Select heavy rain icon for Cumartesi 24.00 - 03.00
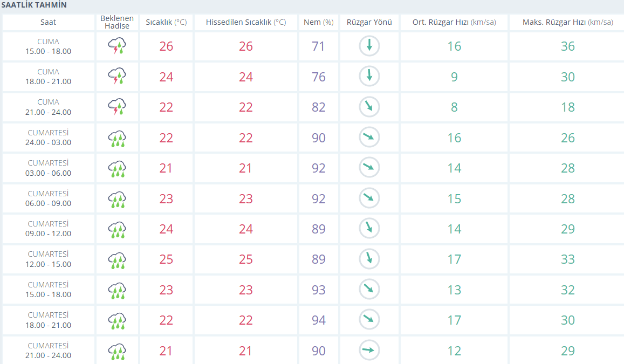This screenshot has width=624, height=364. click(x=117, y=138)
